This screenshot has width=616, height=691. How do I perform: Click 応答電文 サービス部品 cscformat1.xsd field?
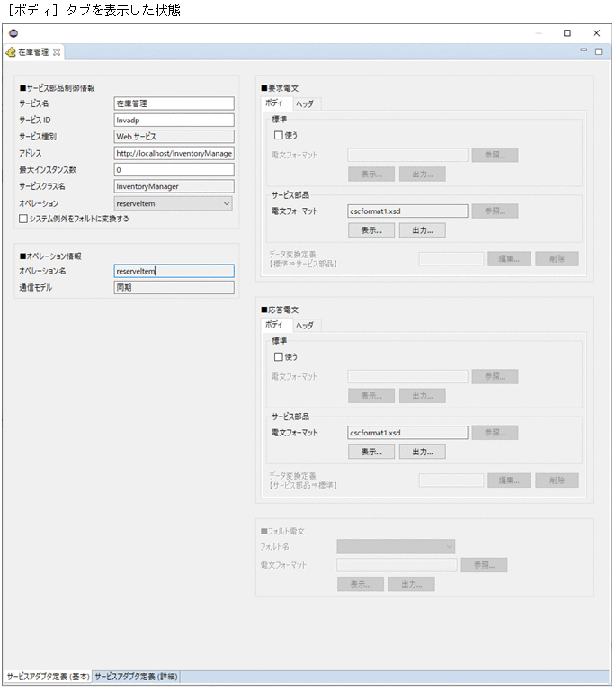coord(407,433)
